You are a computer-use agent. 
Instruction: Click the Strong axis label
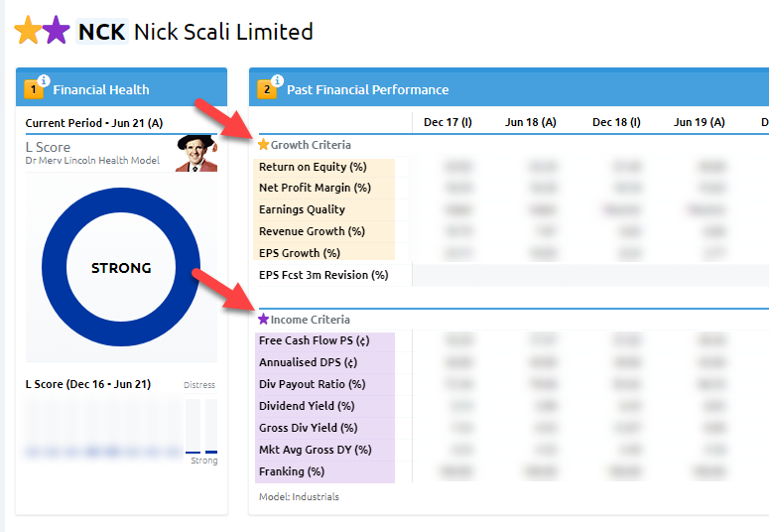[204, 461]
